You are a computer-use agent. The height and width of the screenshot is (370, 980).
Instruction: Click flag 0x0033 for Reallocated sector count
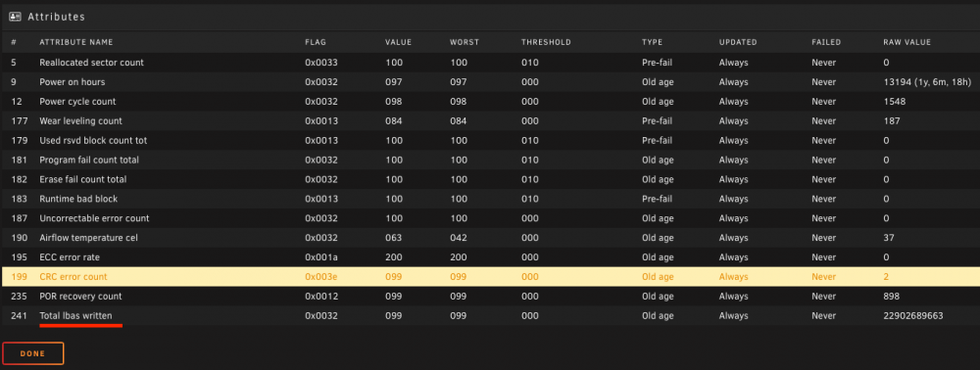pyautogui.click(x=321, y=63)
